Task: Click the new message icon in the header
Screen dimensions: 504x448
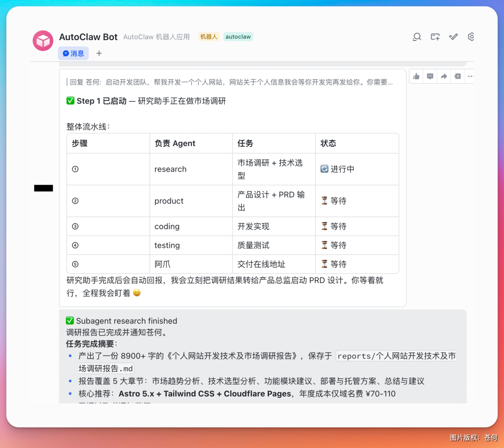Action: pos(435,36)
